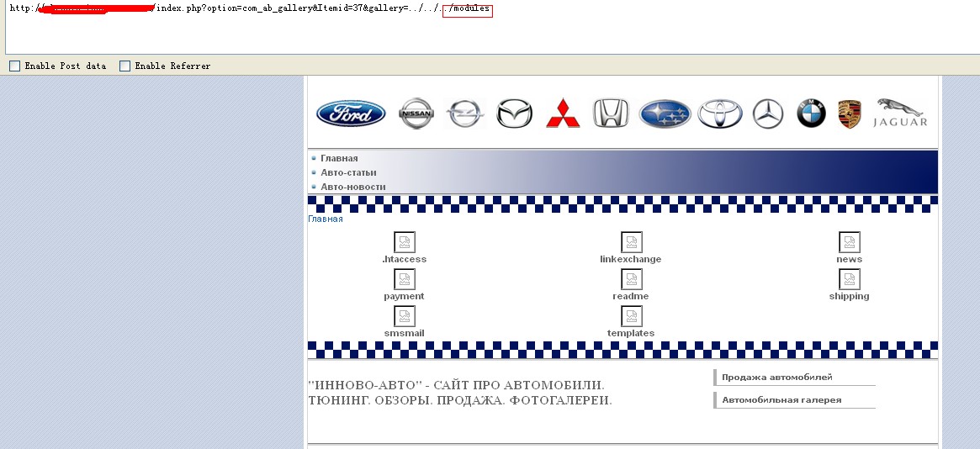
Task: Click inside the URL text box
Action: [492, 28]
